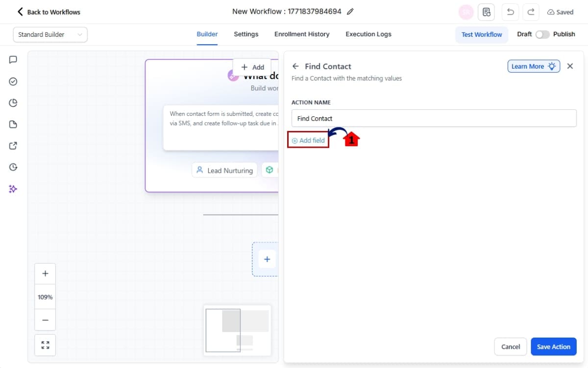Click the redo arrow icon
This screenshot has height=368, width=588.
tap(531, 12)
